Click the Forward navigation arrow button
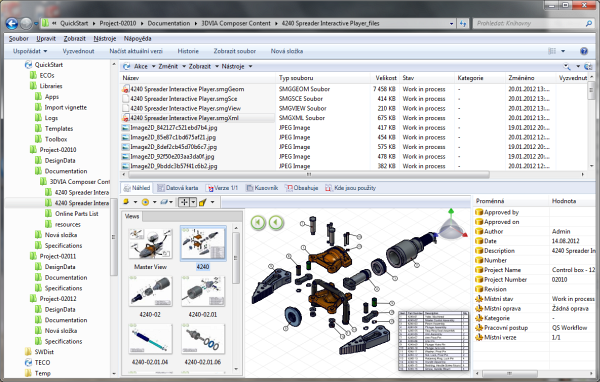The image size is (600, 382). pos(26,24)
